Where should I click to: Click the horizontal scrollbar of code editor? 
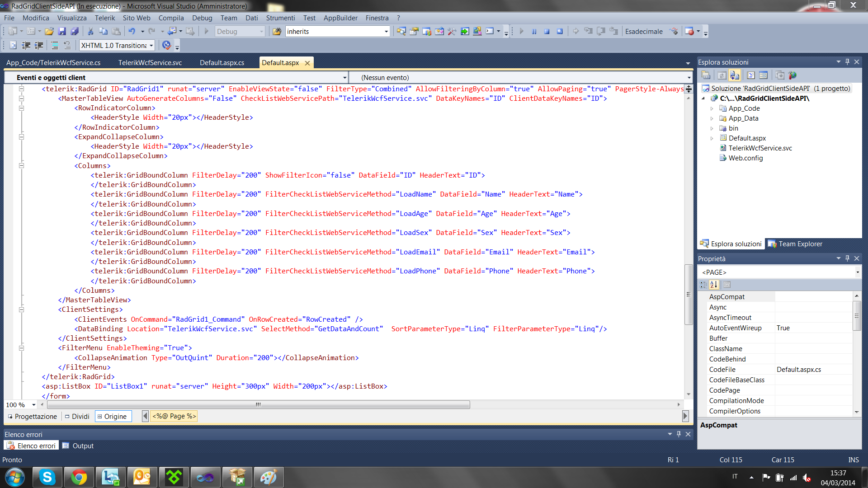coord(259,404)
